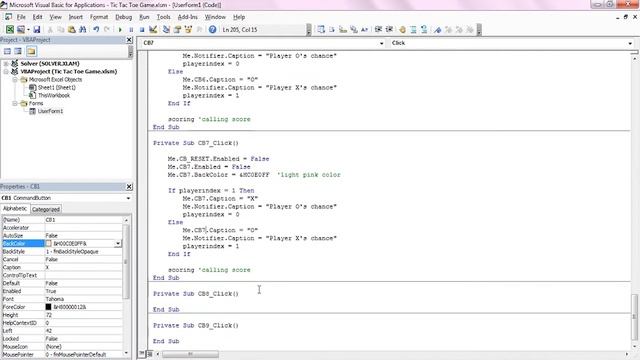640x360 pixels.
Task: Open the Tools menu
Action: pyautogui.click(x=163, y=17)
